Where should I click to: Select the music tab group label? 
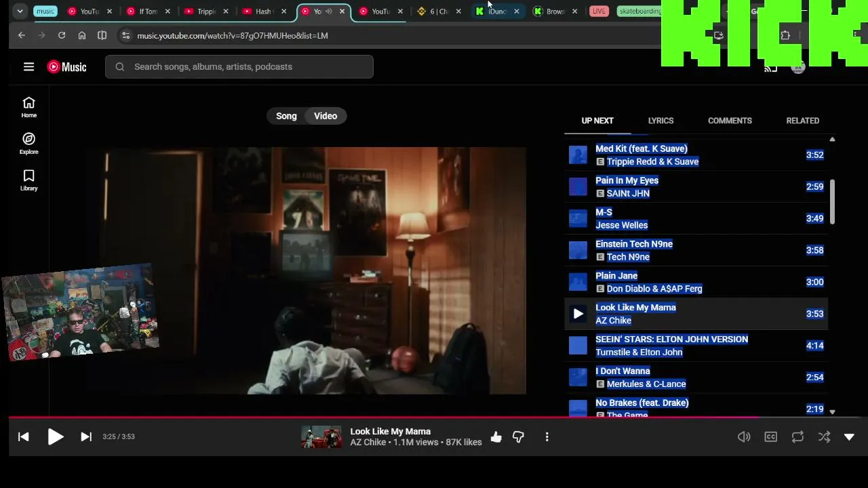coord(45,12)
